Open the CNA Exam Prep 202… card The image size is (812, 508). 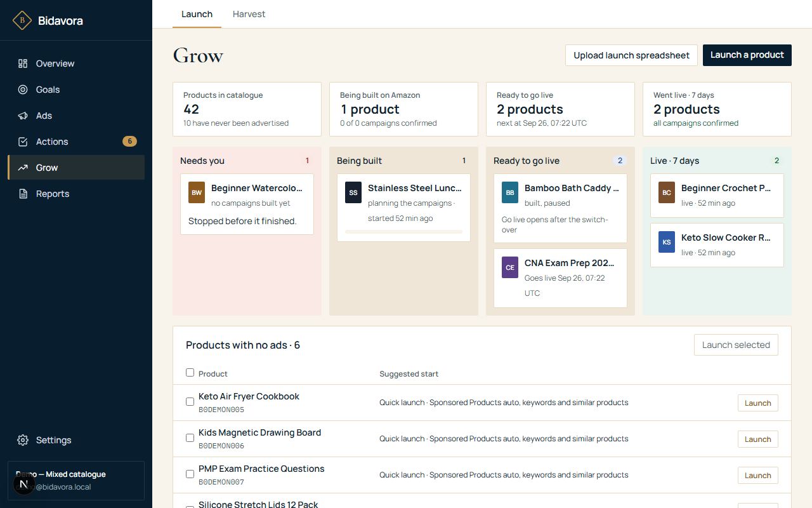pyautogui.click(x=560, y=278)
